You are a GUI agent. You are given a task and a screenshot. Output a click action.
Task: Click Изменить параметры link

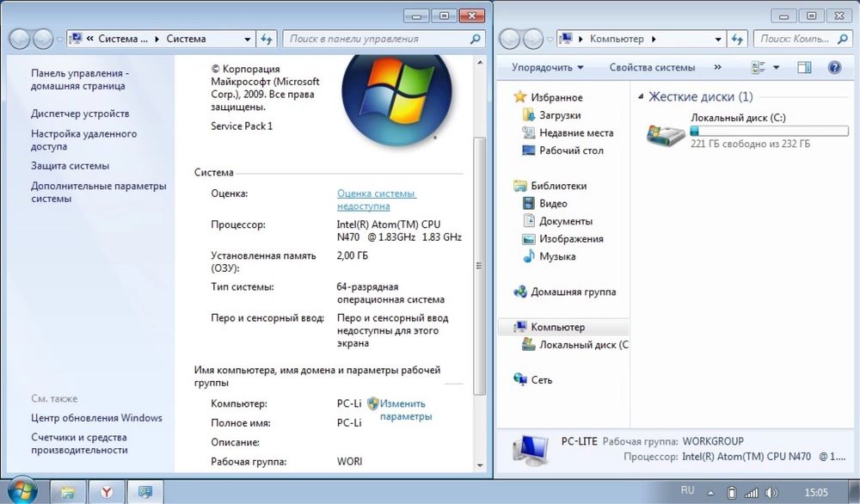(x=406, y=409)
